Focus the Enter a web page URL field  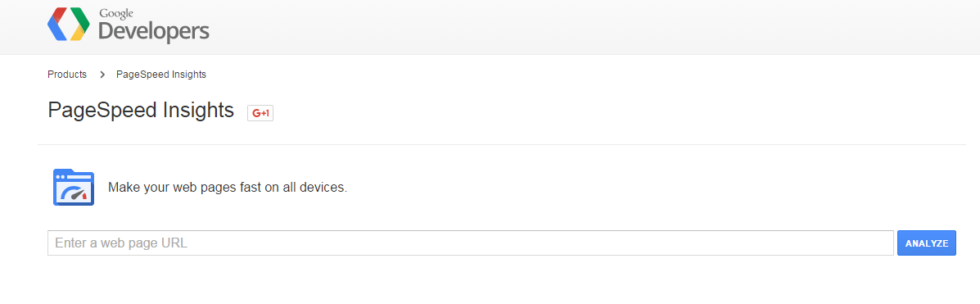tap(471, 243)
